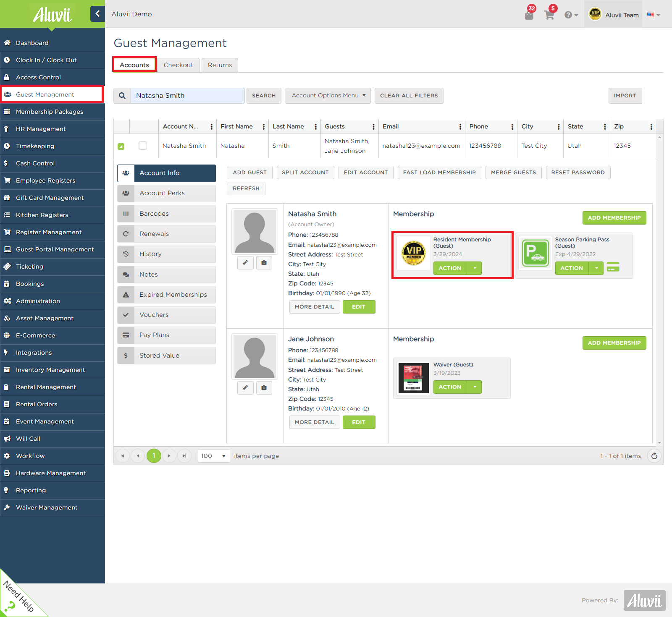Open column menu for the Zip column
The width and height of the screenshot is (672, 617).
(651, 127)
